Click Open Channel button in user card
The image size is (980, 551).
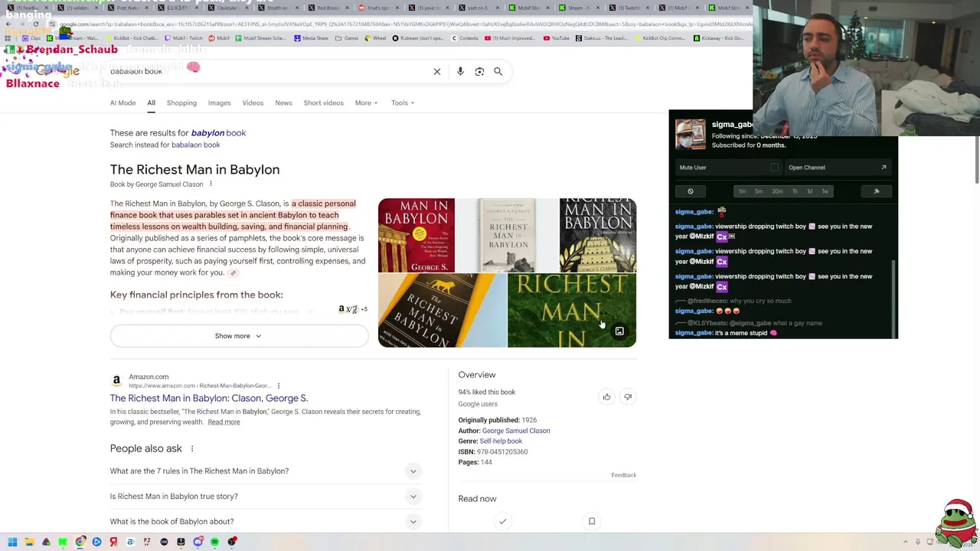coord(836,168)
